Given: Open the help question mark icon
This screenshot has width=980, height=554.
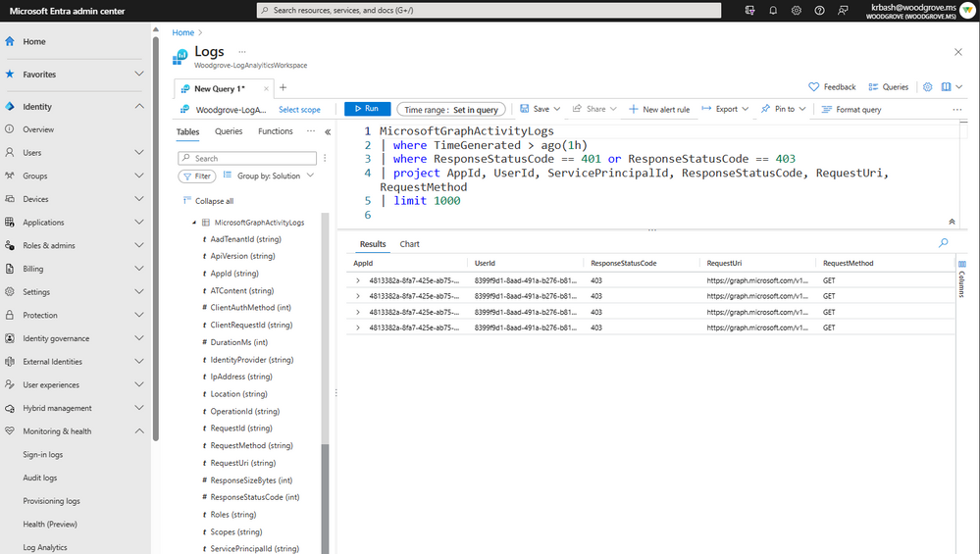Looking at the screenshot, I should (x=819, y=11).
